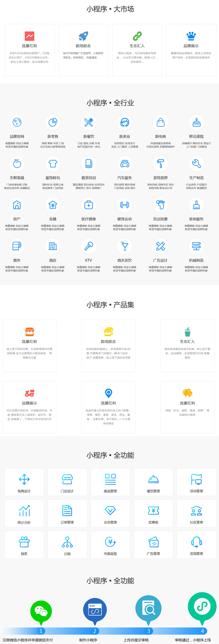Select the 审核通过，小程序上线 step label
This screenshot has width=219, height=644.
(x=193, y=640)
